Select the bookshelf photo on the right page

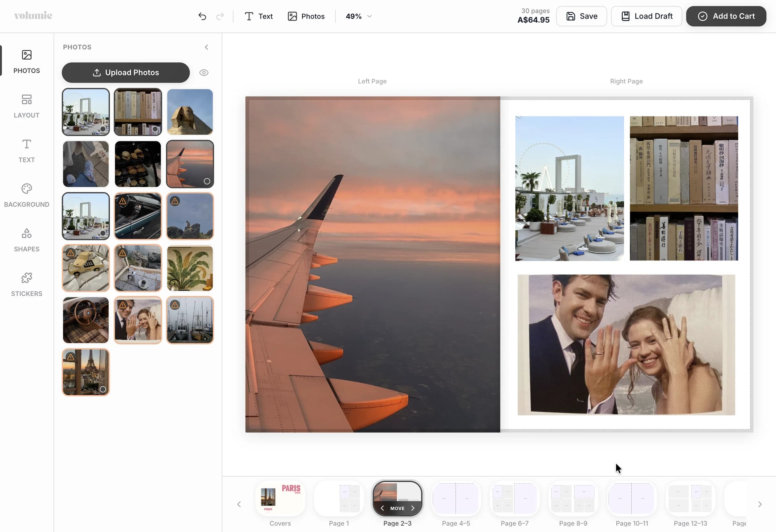684,188
